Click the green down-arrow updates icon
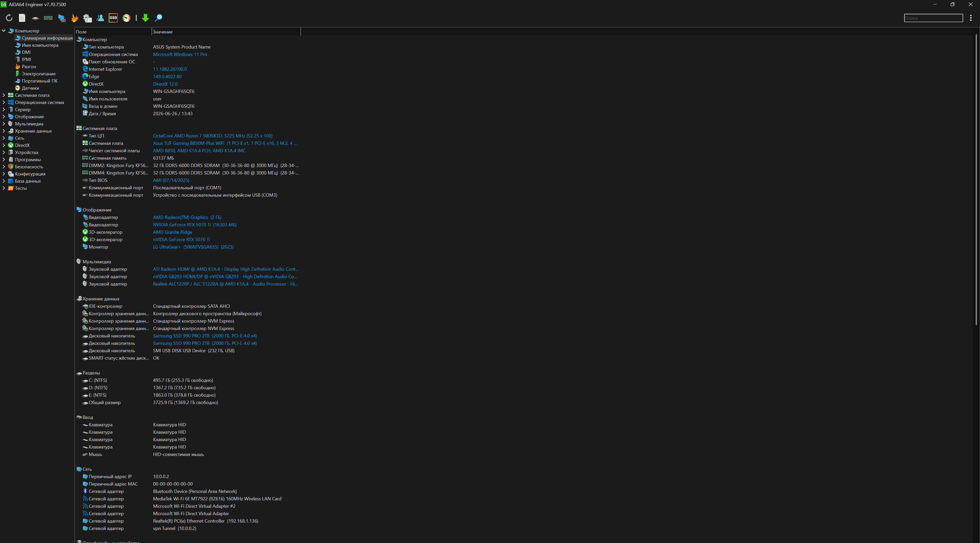The width and height of the screenshot is (980, 543). [145, 18]
